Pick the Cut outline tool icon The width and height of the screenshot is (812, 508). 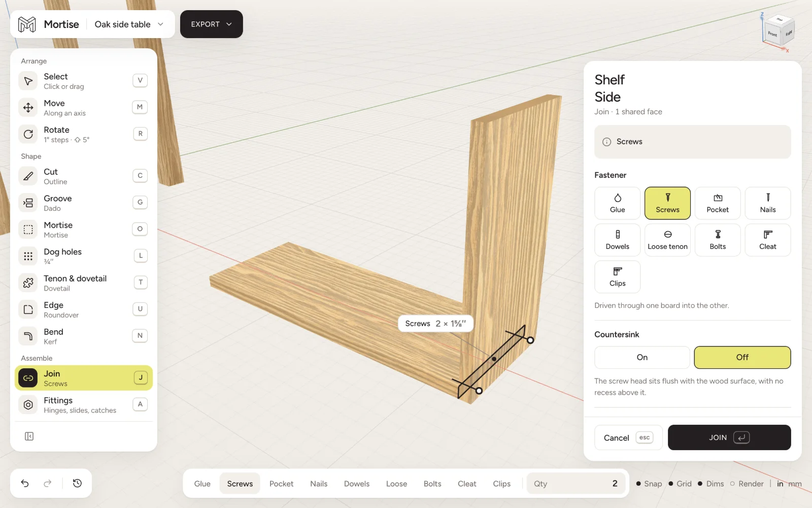pyautogui.click(x=28, y=176)
